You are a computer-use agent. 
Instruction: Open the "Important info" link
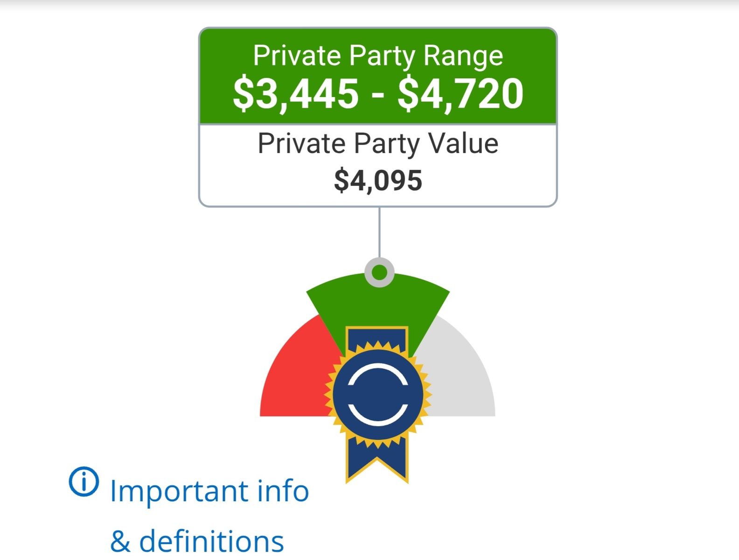tap(209, 491)
